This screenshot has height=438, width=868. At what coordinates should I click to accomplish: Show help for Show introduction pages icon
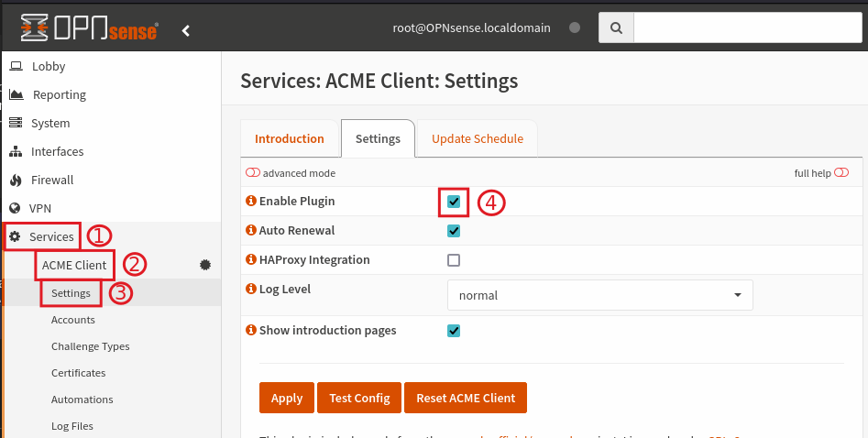[251, 330]
